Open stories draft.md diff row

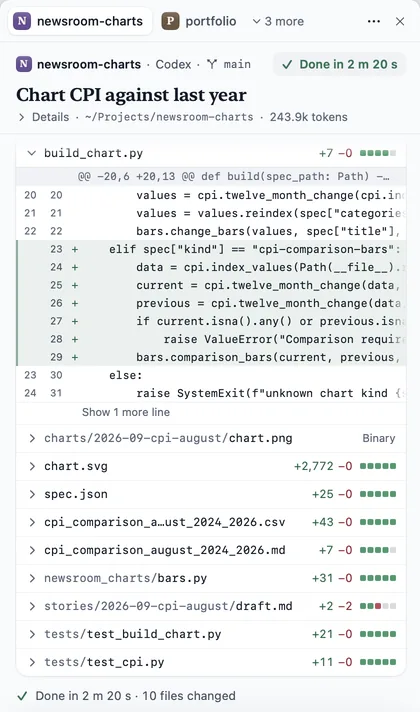coord(211,606)
